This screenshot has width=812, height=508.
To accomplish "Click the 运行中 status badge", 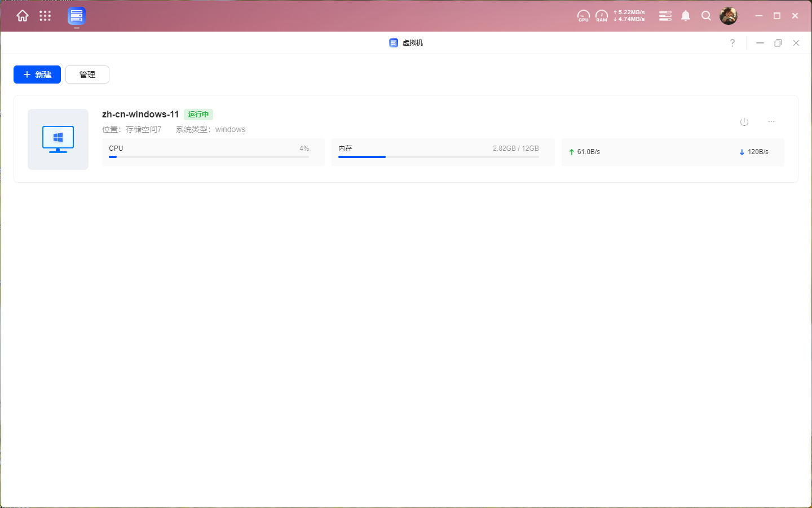I will pyautogui.click(x=198, y=115).
